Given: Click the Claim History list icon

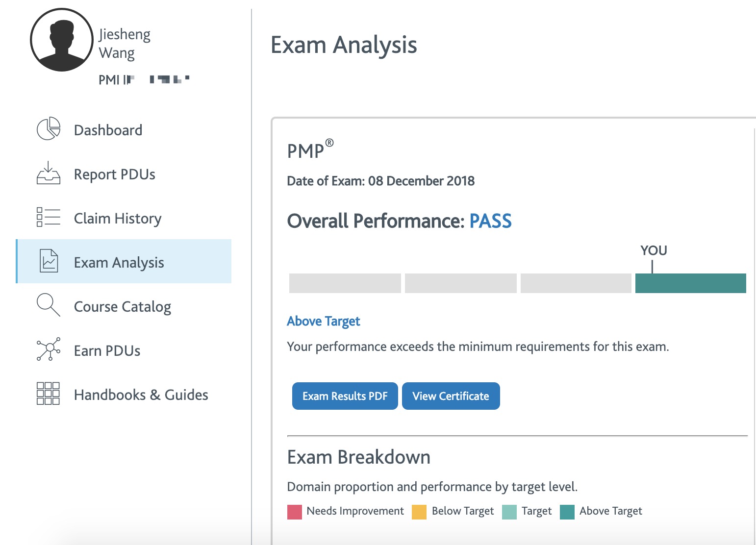Looking at the screenshot, I should tap(49, 217).
